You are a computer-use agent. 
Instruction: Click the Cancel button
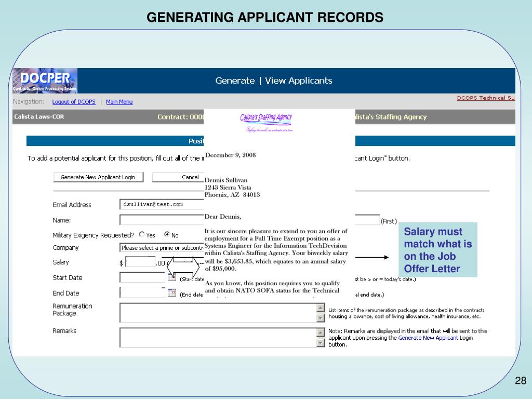(x=178, y=177)
